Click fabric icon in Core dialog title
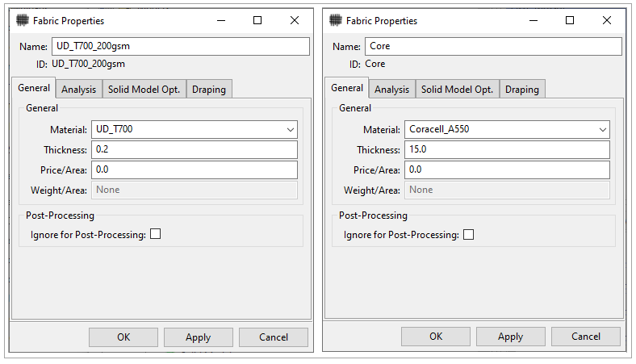 [336, 21]
